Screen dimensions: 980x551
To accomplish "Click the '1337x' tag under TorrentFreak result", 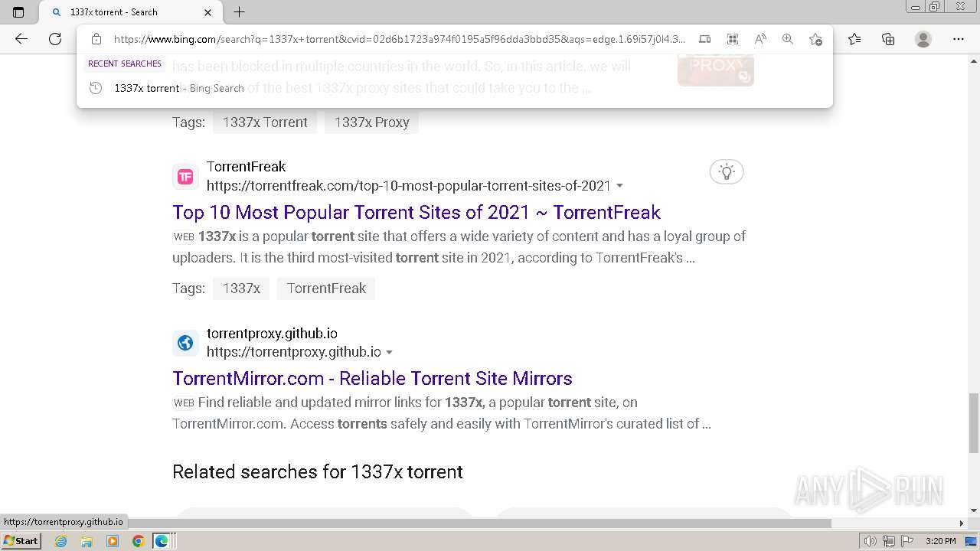I will (241, 289).
